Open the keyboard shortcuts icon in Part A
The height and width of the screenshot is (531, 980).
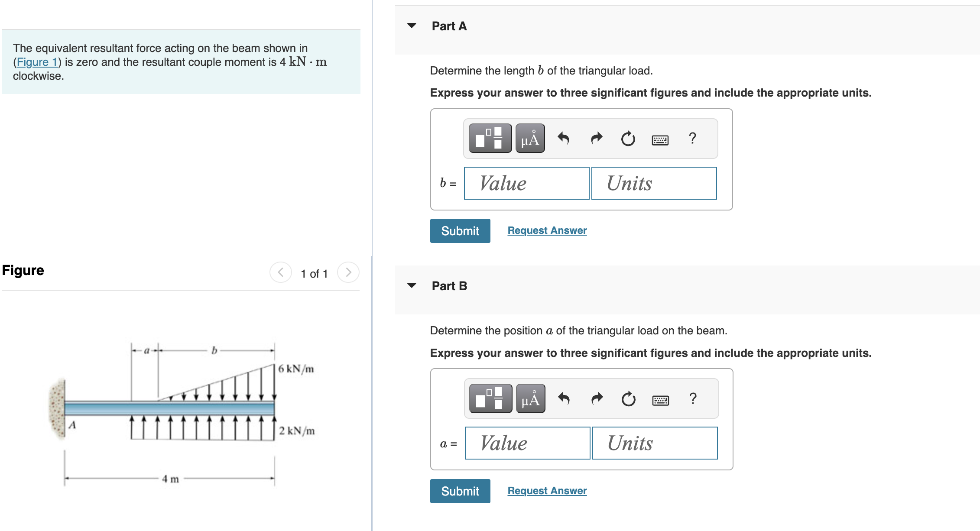[x=660, y=139]
